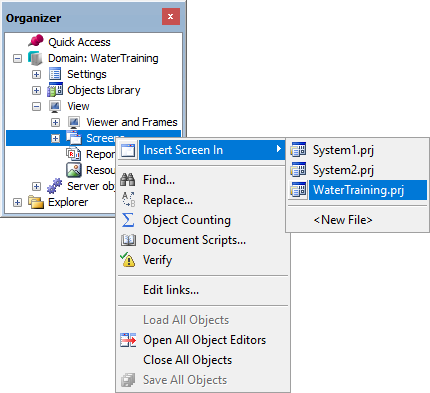Choose Close All Objects entry
This screenshot has width=430, height=393.
click(x=203, y=360)
